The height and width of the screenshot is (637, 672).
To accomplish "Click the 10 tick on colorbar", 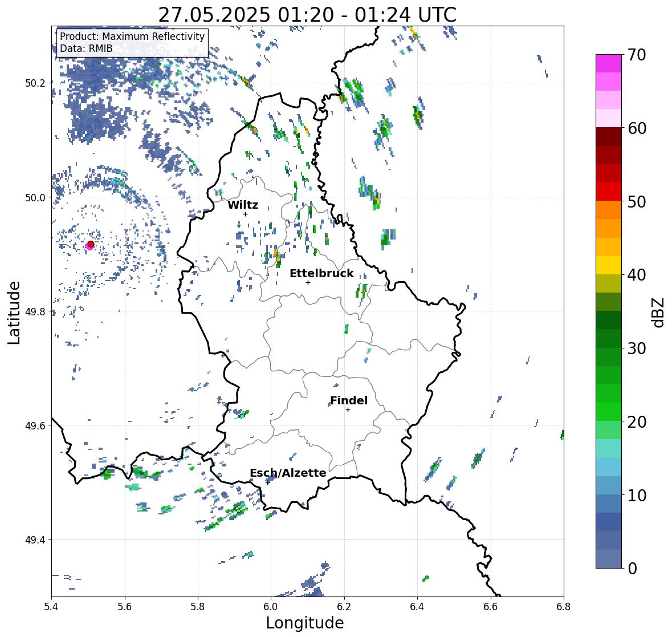I will (x=637, y=495).
